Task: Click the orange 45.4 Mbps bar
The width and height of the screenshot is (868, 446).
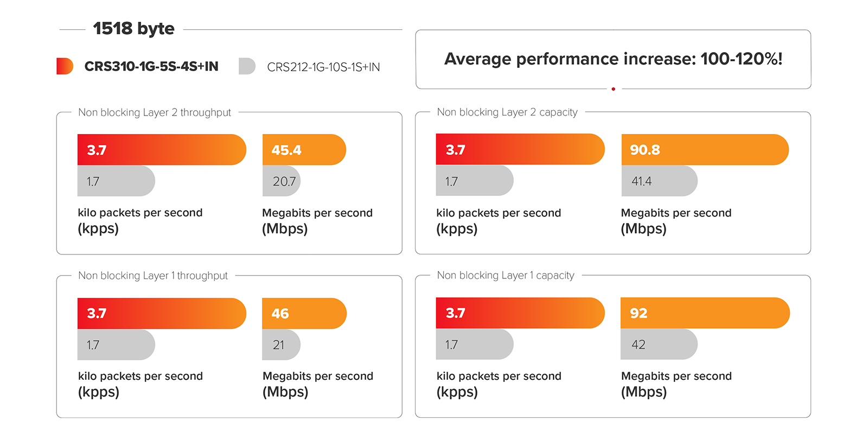Action: point(304,150)
